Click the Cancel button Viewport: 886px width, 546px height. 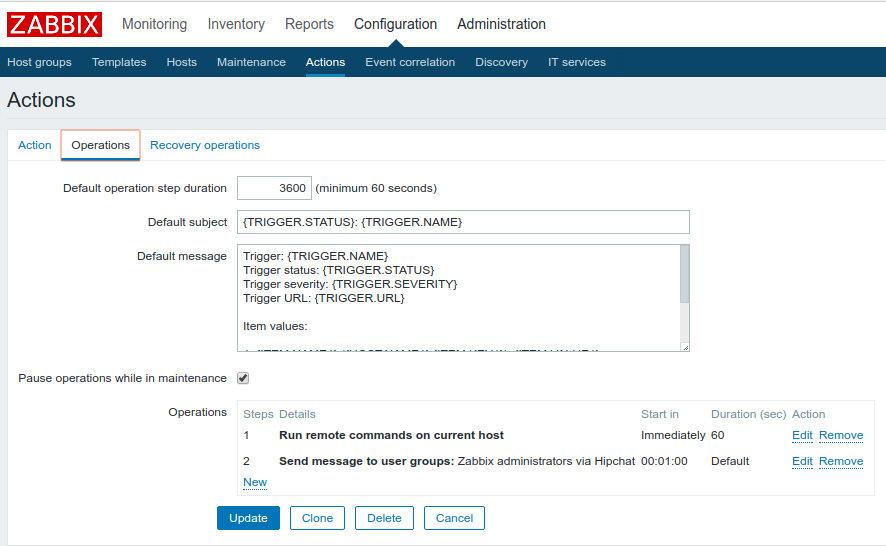coord(454,518)
